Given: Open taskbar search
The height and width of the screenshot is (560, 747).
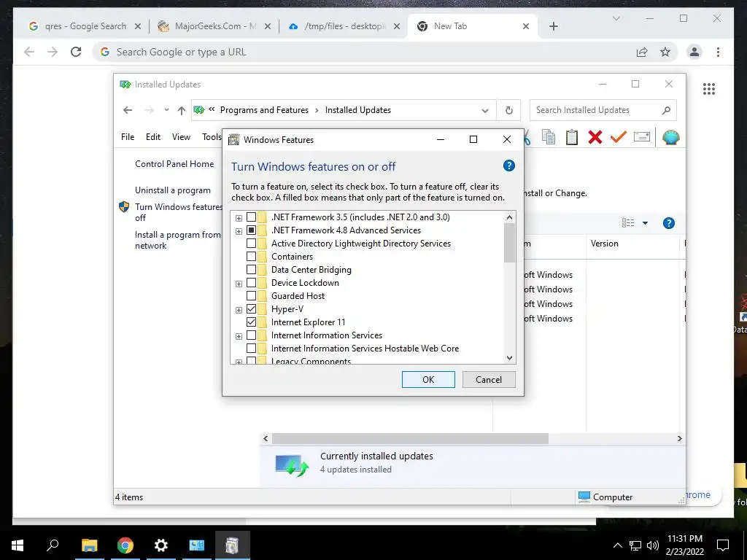Looking at the screenshot, I should pos(53,545).
